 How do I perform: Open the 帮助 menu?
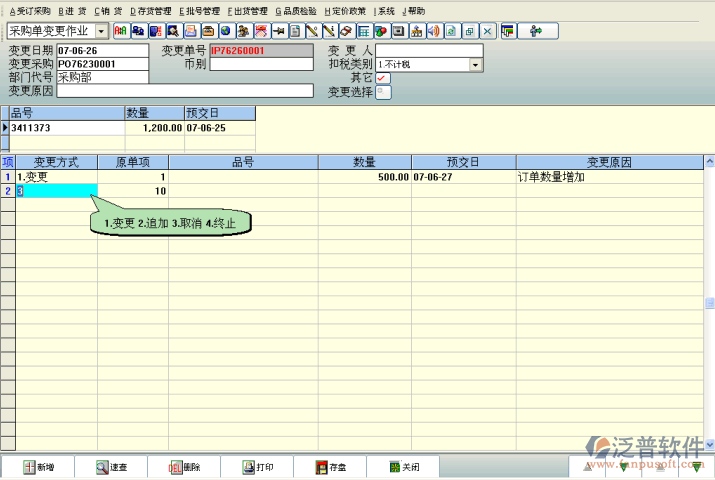[413, 11]
